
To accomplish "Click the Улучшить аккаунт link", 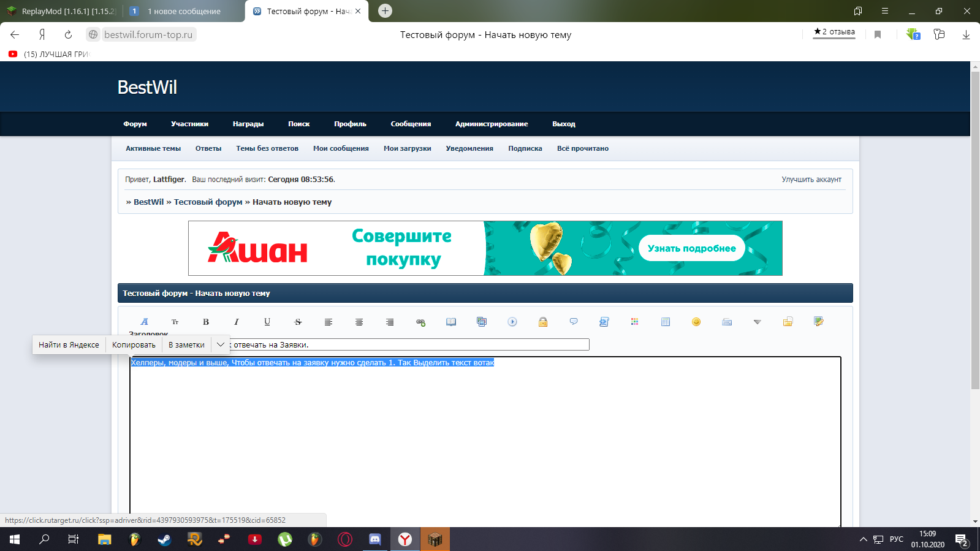I will tap(811, 180).
